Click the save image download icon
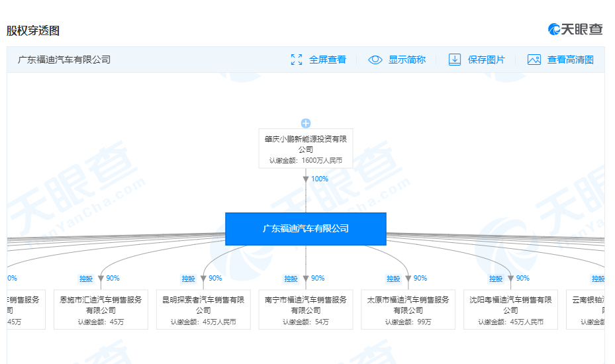The width and height of the screenshot is (615, 364). click(455, 60)
